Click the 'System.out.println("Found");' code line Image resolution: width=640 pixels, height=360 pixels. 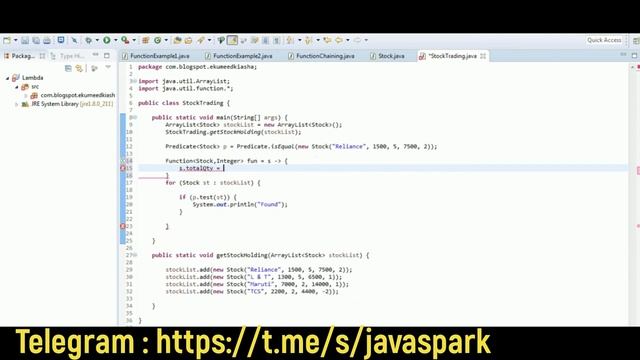tap(240, 204)
